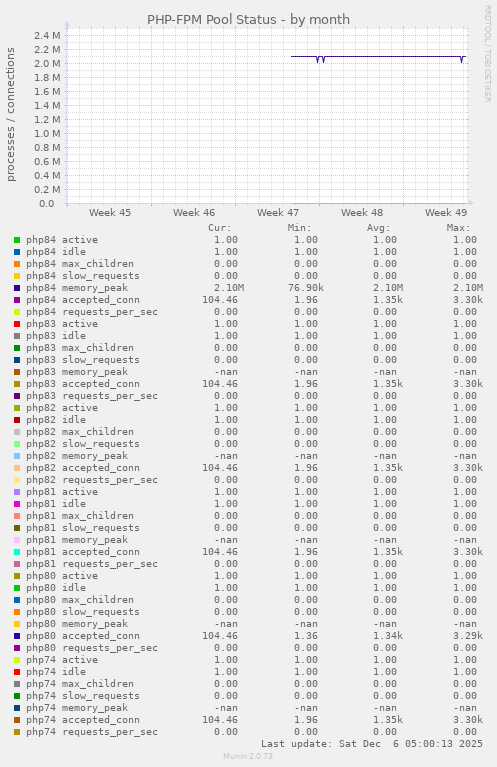Select the graph title 'PHP-FPM Pool Status - by month'

click(x=248, y=20)
